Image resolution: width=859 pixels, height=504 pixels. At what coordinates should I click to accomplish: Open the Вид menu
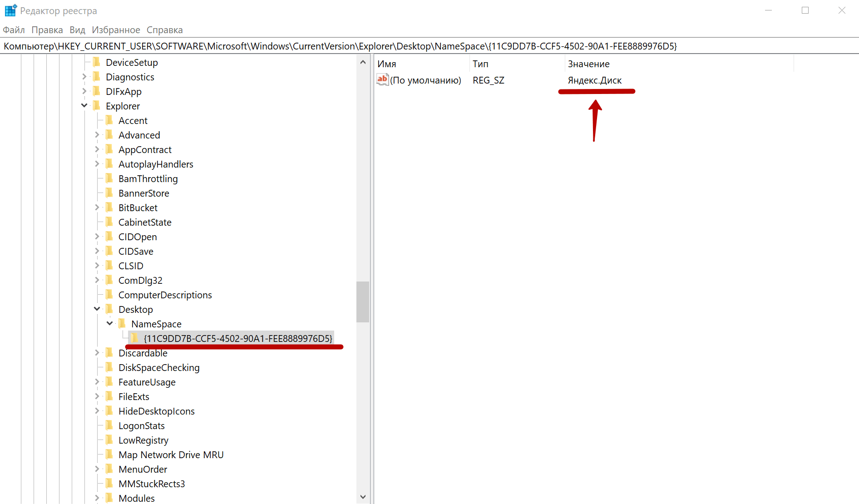click(77, 30)
